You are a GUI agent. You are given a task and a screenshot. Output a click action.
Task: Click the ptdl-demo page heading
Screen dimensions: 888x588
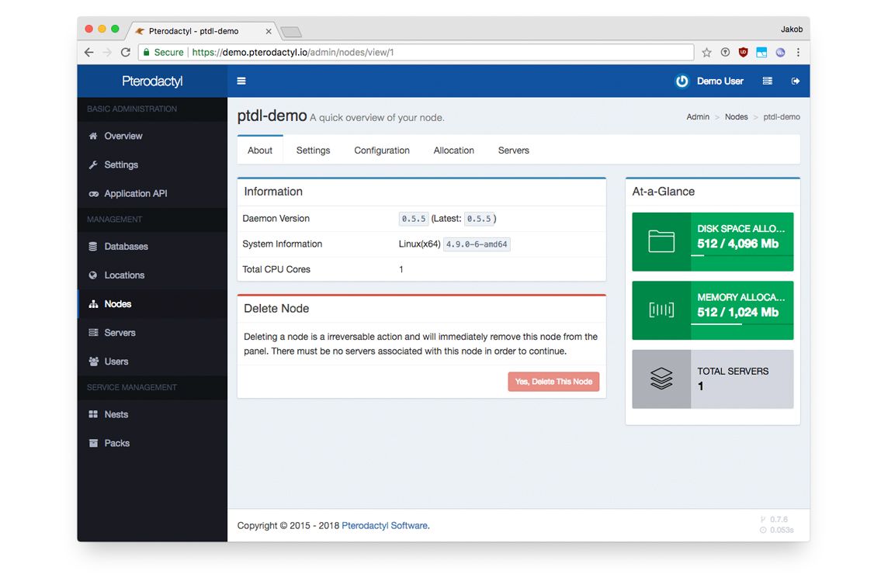pos(272,116)
